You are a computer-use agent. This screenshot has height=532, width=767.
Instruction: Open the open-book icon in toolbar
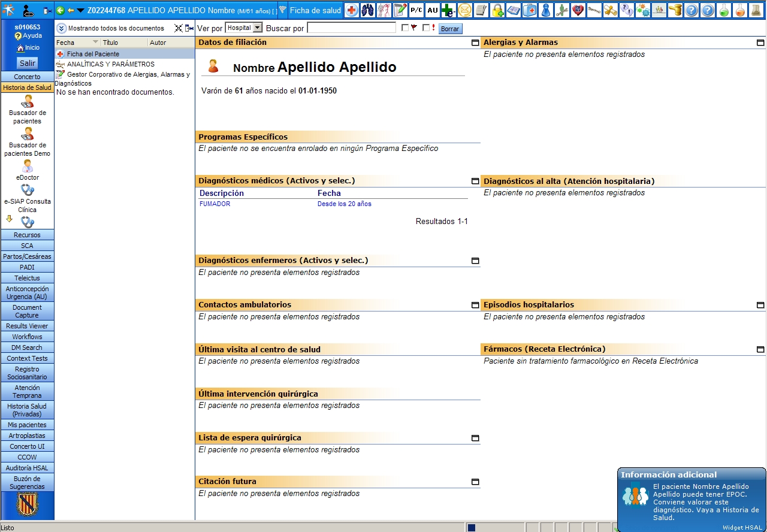tap(514, 10)
